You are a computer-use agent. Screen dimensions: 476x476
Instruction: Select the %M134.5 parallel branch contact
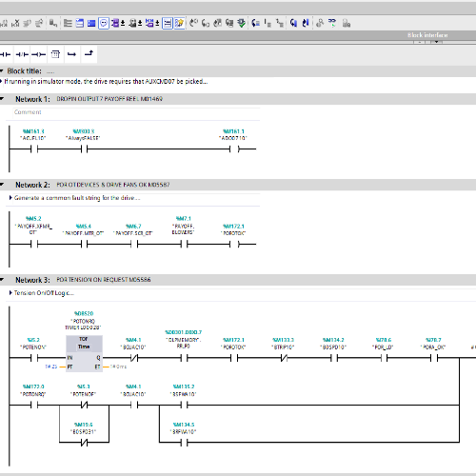tap(184, 442)
